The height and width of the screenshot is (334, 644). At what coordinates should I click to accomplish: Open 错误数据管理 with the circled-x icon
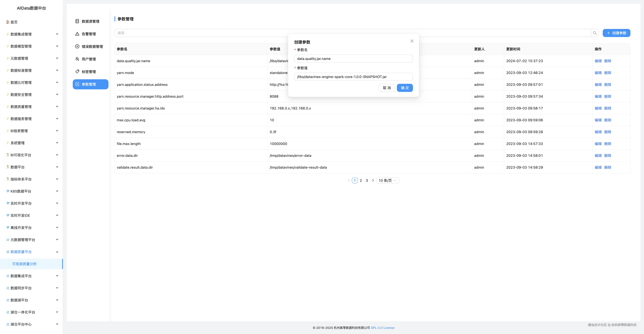pyautogui.click(x=92, y=46)
